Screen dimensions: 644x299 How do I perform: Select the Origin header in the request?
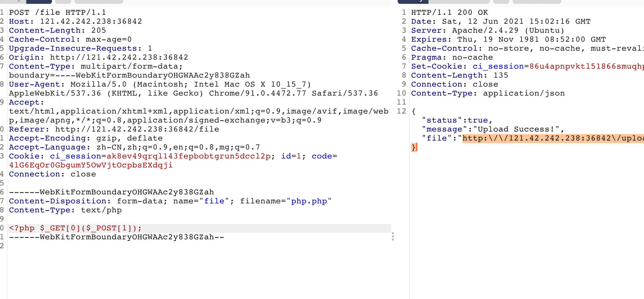click(98, 57)
